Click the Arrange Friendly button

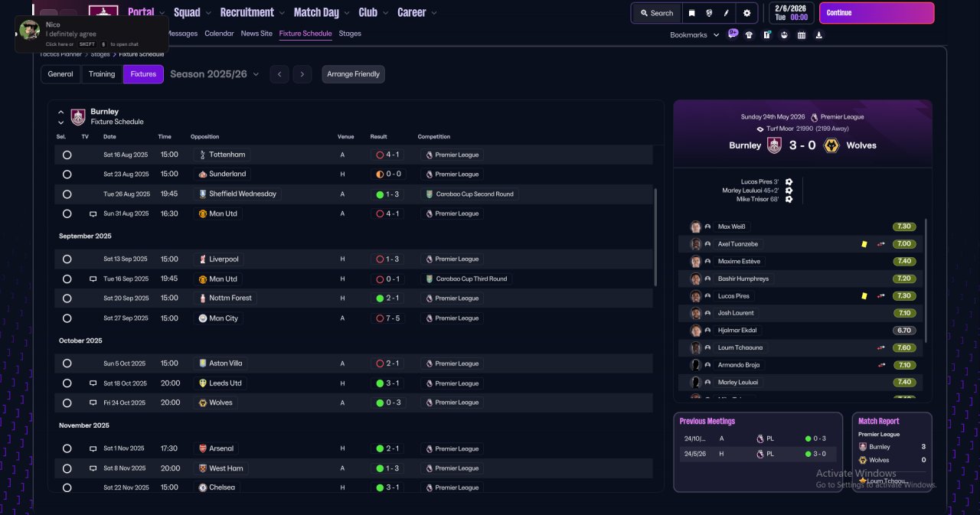(x=353, y=74)
